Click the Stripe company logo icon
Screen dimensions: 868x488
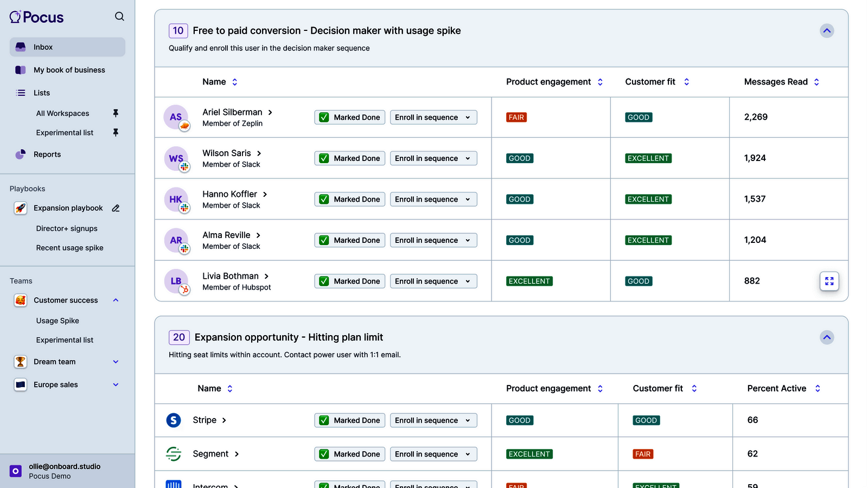click(174, 420)
